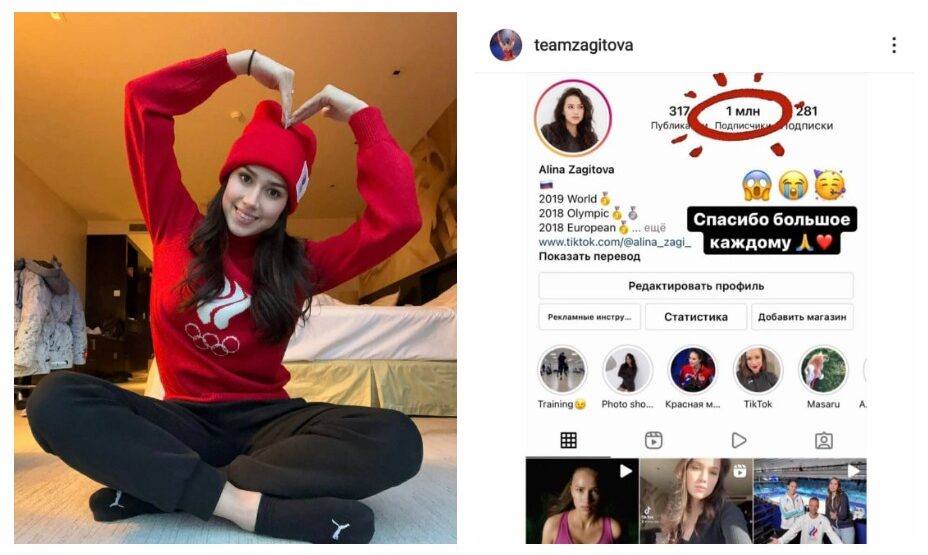The height and width of the screenshot is (555, 928).
Task: Open the Красная м... story highlight
Action: pos(692,370)
